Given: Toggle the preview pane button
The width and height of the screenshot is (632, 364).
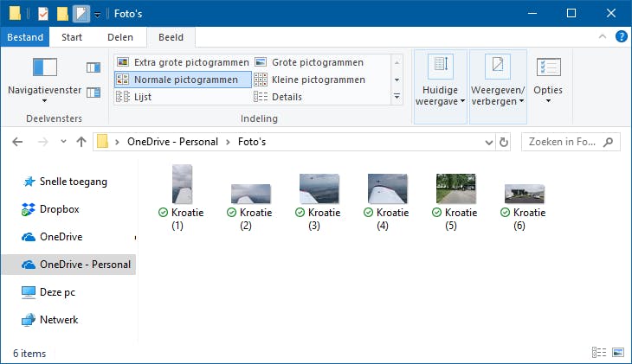Looking at the screenshot, I should point(94,67).
